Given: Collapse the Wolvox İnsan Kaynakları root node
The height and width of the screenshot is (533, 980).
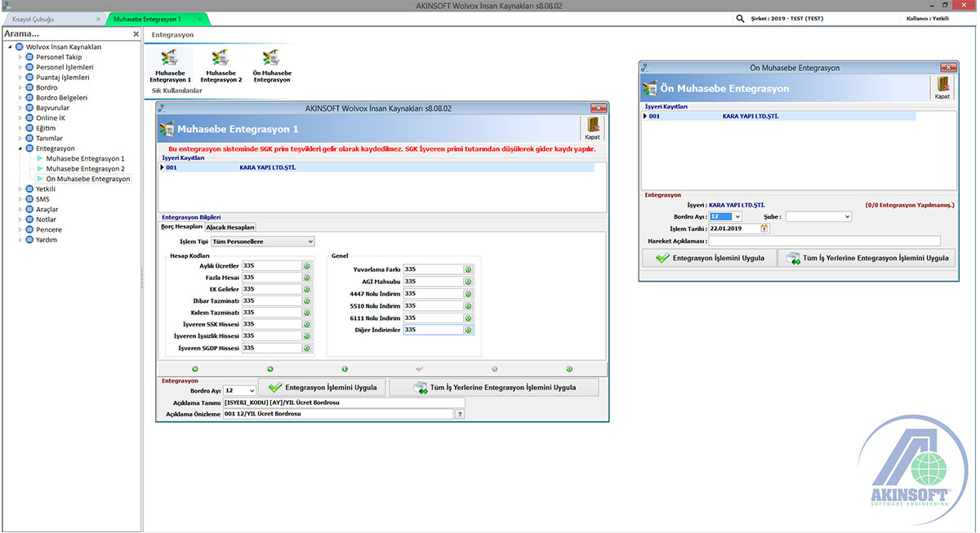Looking at the screenshot, I should click(x=9, y=47).
